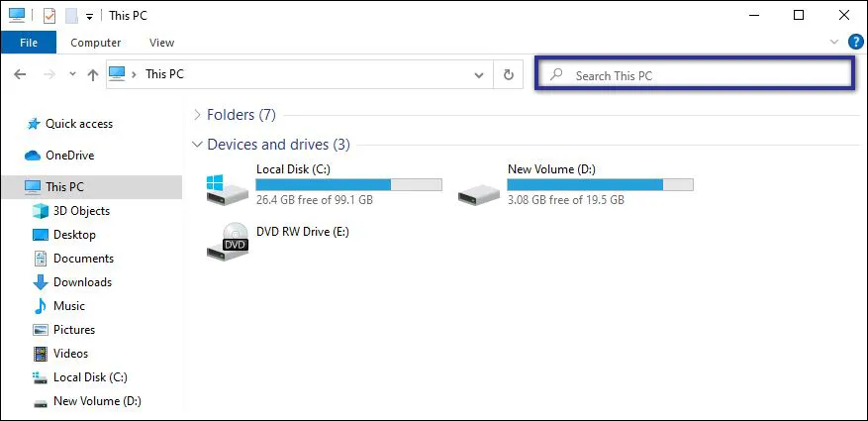Click This PC in the address bar
868x421 pixels.
pos(164,74)
